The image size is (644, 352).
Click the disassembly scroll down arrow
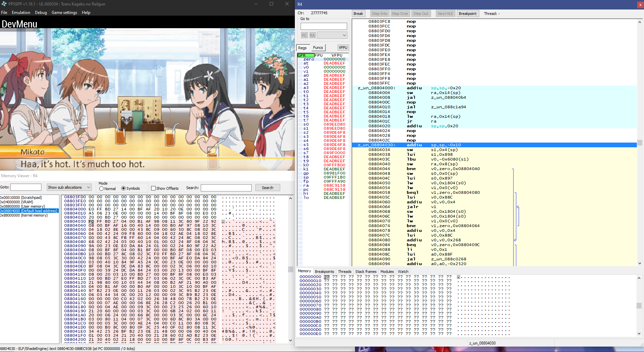coord(640,263)
